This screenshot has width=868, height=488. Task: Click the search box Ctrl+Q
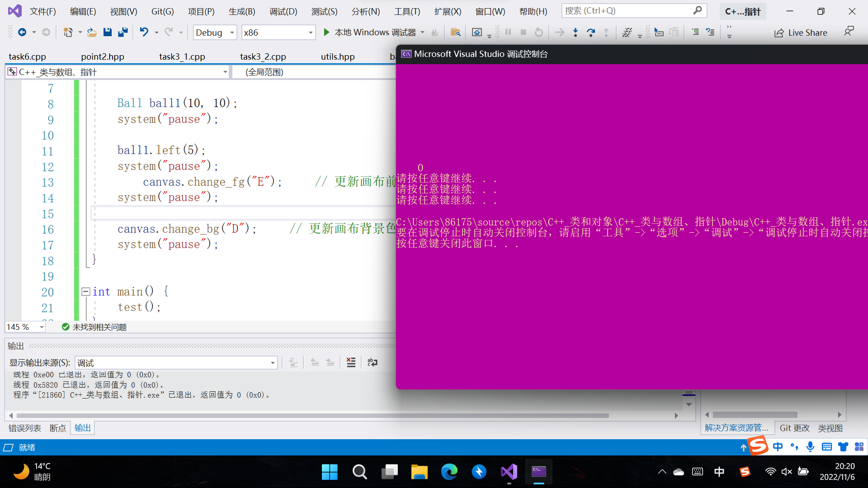pyautogui.click(x=628, y=10)
